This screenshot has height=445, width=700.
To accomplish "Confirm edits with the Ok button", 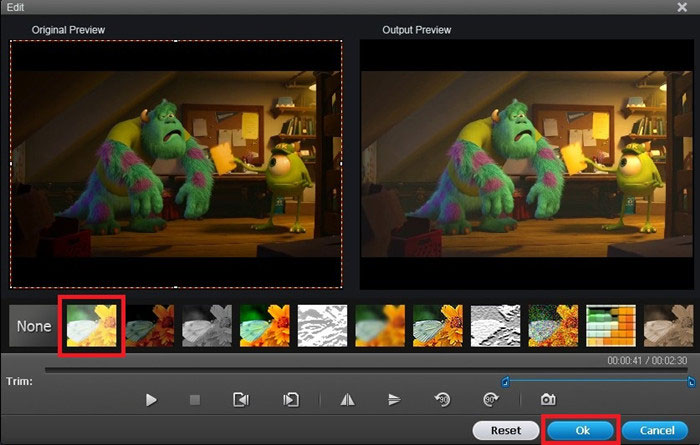I will pos(581,430).
